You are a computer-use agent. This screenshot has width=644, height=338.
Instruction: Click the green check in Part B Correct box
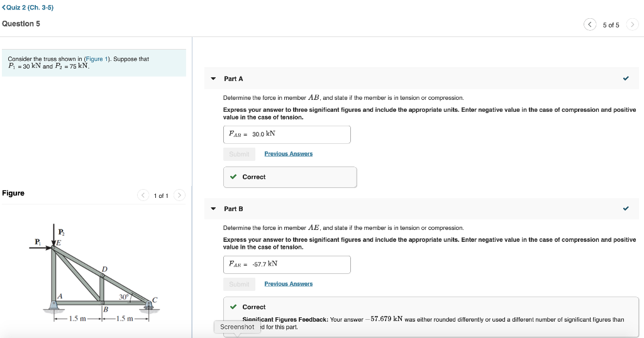[233, 307]
